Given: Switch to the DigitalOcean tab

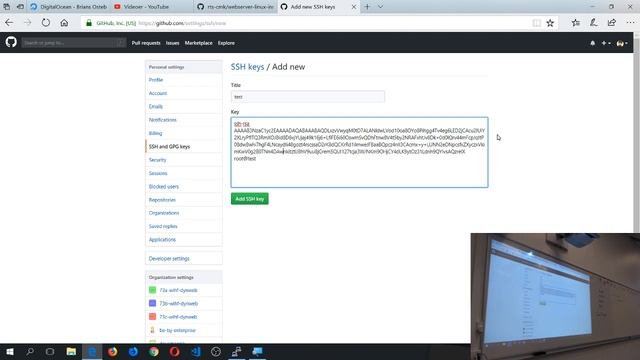Looking at the screenshot, I should coord(68,7).
